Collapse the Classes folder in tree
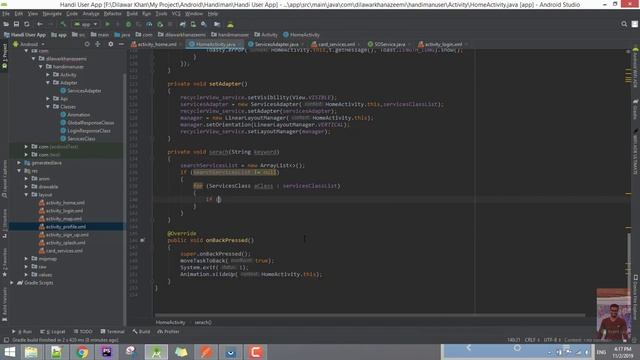Viewport: 640px width, 360px height. 48,107
